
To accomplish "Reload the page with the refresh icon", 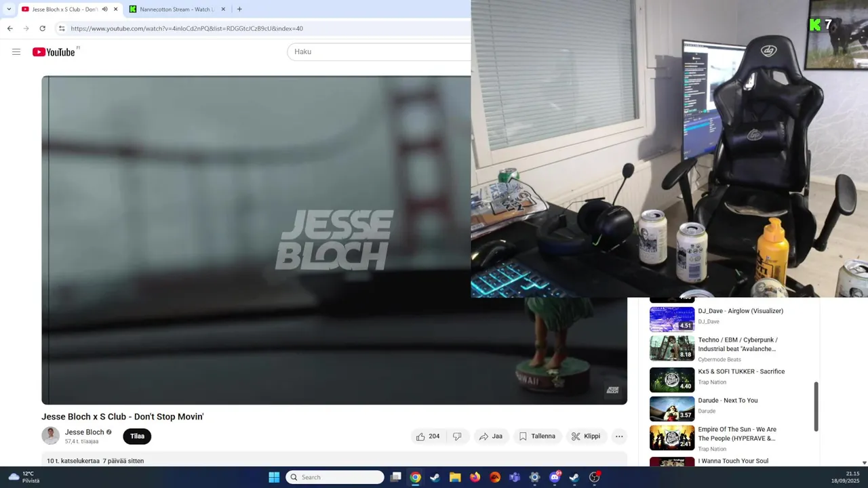I will point(42,28).
